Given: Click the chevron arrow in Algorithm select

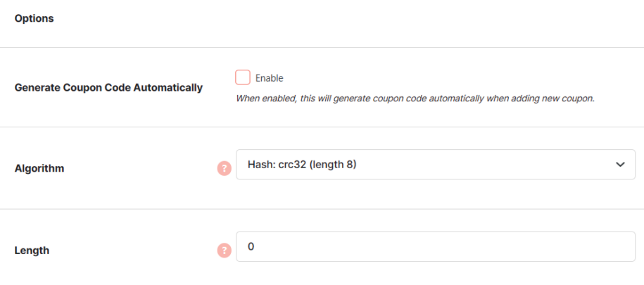Looking at the screenshot, I should [x=620, y=165].
